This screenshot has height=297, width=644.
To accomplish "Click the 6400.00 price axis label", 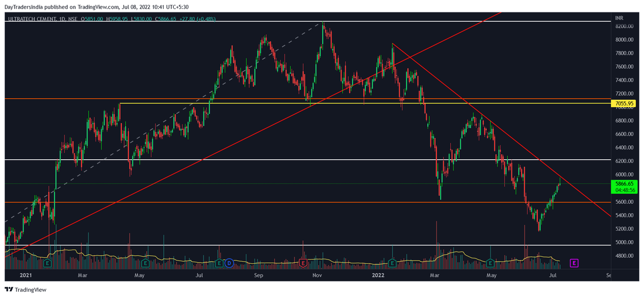I will point(625,147).
